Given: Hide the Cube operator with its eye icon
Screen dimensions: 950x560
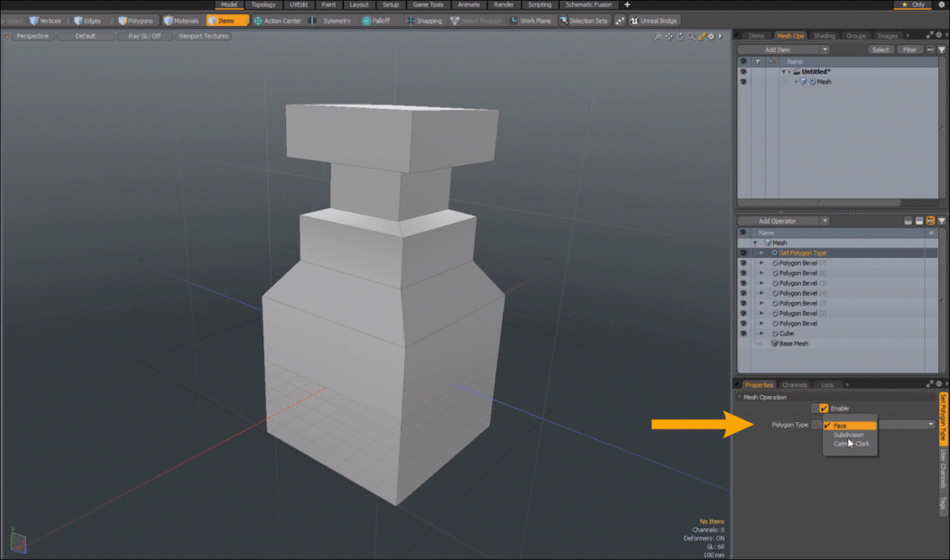Looking at the screenshot, I should (x=743, y=334).
